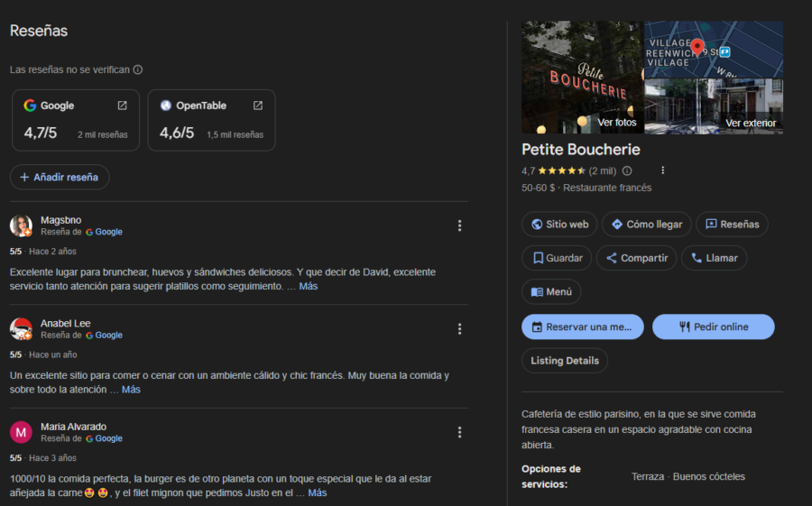812x506 pixels.
Task: Click the 'Listing Details' button
Action: tap(565, 361)
